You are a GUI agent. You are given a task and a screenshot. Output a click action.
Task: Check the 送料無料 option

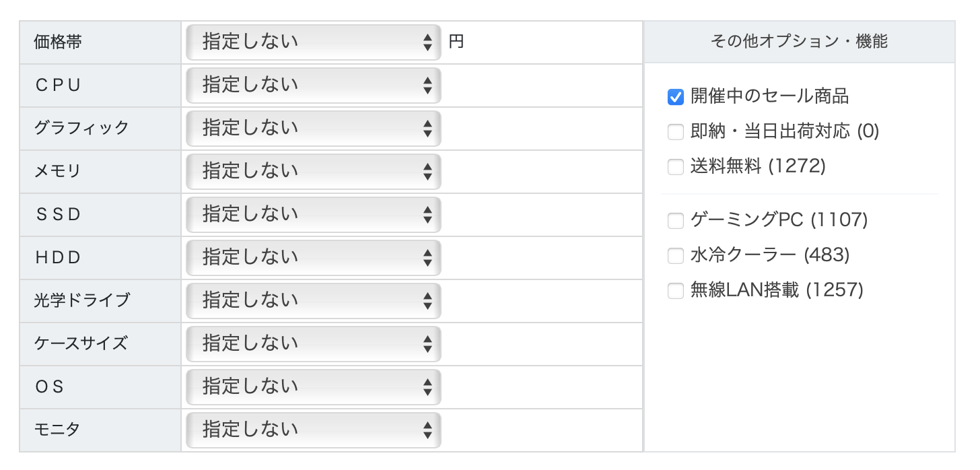(x=675, y=167)
